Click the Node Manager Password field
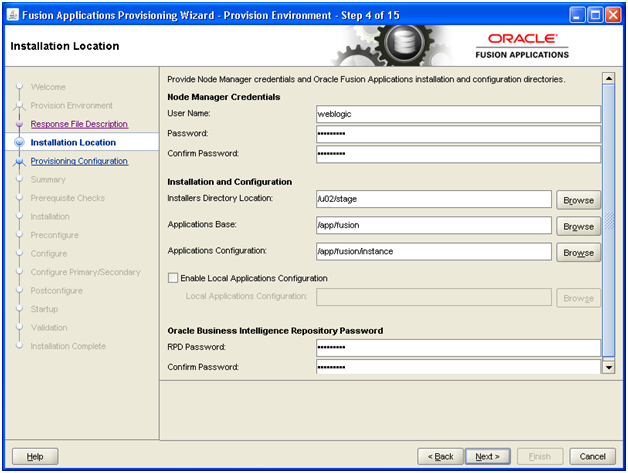 458,134
